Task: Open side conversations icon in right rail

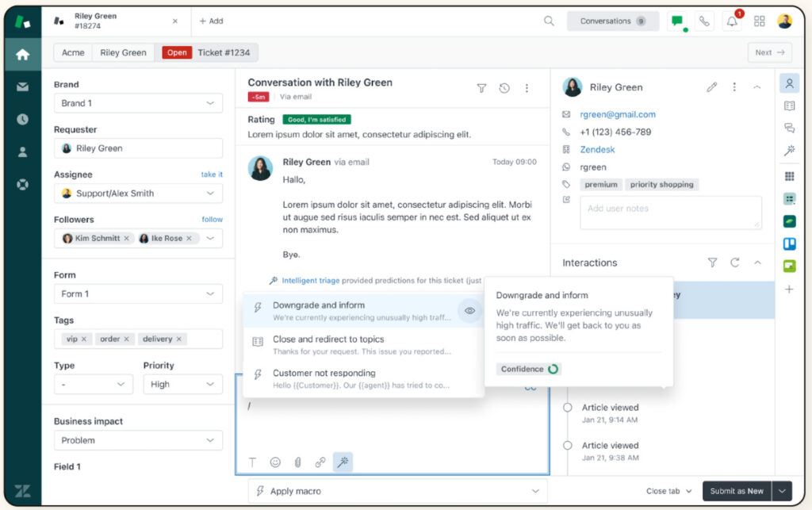Action: pyautogui.click(x=789, y=128)
